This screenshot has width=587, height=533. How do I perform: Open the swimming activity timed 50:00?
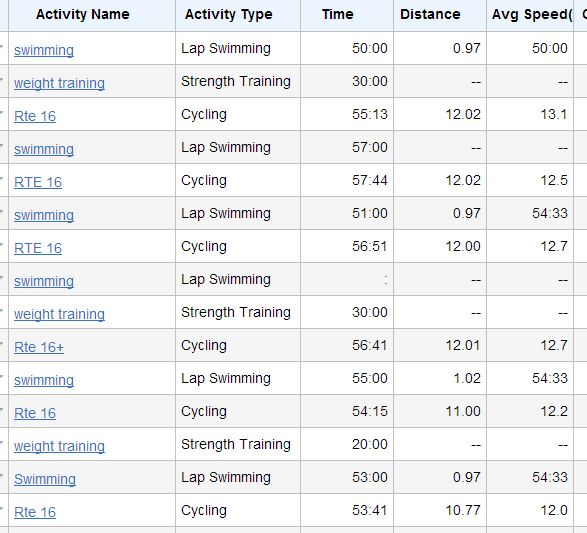[x=44, y=50]
